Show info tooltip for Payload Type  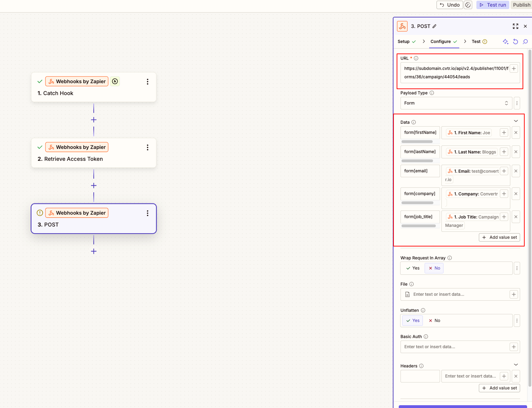[x=432, y=93]
